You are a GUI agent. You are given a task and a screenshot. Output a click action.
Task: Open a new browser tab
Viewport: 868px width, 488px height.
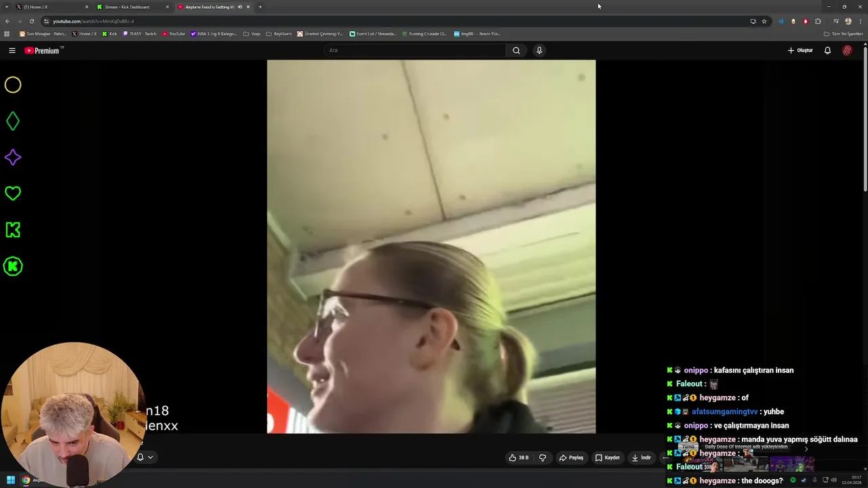click(x=260, y=7)
